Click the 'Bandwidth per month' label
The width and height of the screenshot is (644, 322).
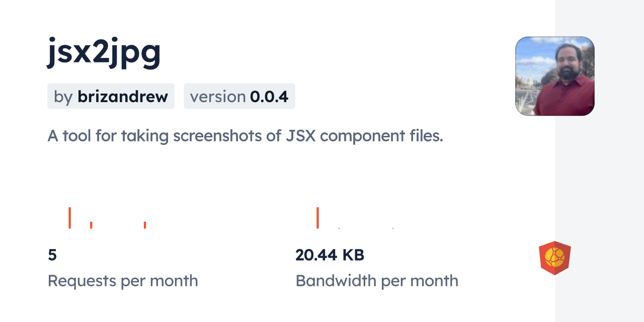click(x=377, y=281)
